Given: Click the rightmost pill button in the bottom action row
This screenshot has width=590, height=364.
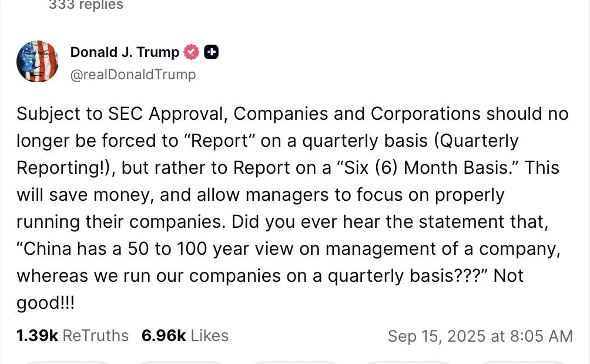Looking at the screenshot, I should pyautogui.click(x=522, y=362).
